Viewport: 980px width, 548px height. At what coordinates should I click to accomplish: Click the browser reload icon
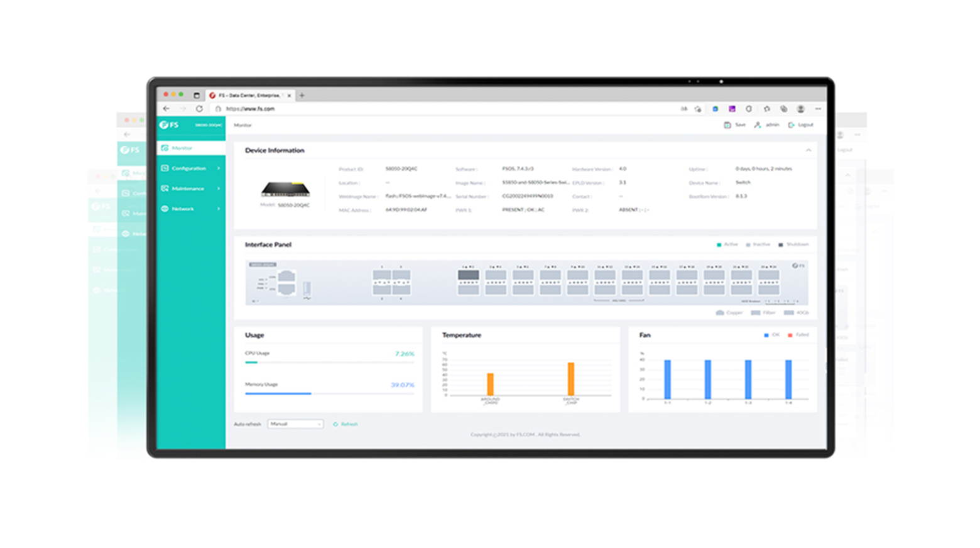[199, 109]
